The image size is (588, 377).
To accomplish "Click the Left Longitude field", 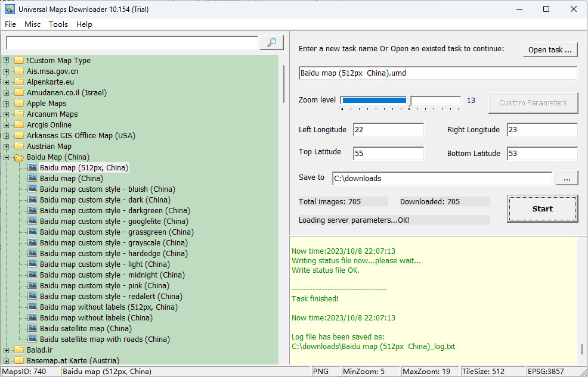I will coord(388,130).
